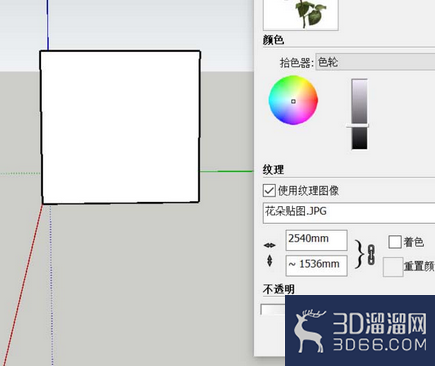Enable the 着色 colorize checkbox
The image size is (435, 366).
[x=395, y=242]
